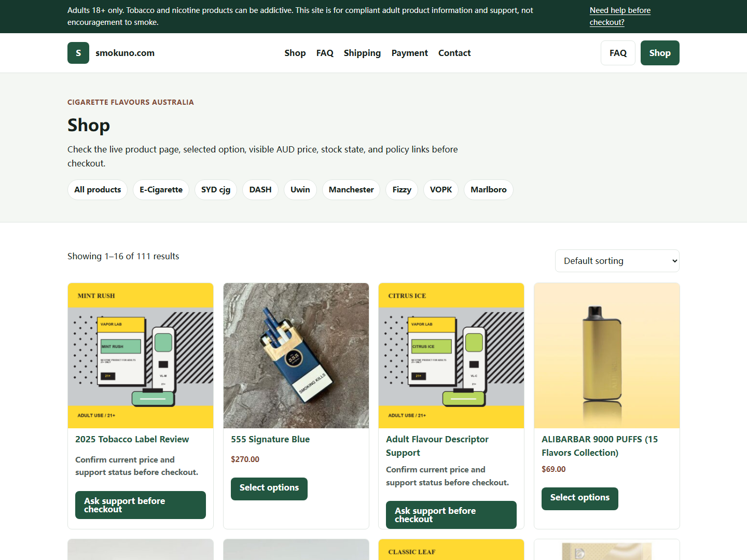The image size is (747, 560).
Task: Click the outlined FAQ header button
Action: point(618,53)
